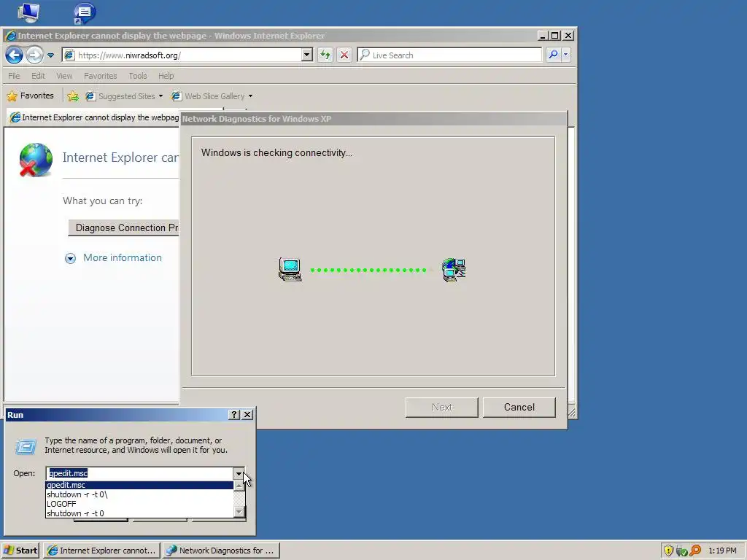The height and width of the screenshot is (560, 747).
Task: Click the magnifier search button
Action: [x=553, y=55]
